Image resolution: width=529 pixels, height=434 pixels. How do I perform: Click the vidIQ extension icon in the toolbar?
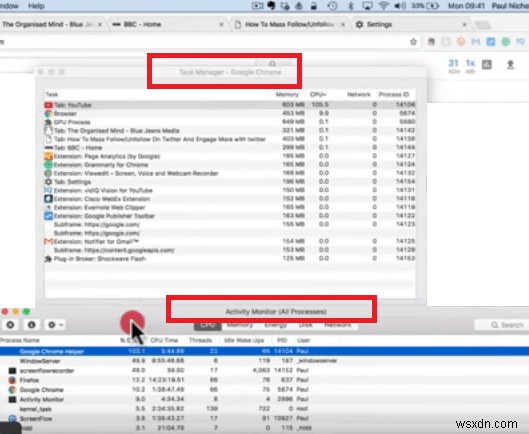pos(520,42)
